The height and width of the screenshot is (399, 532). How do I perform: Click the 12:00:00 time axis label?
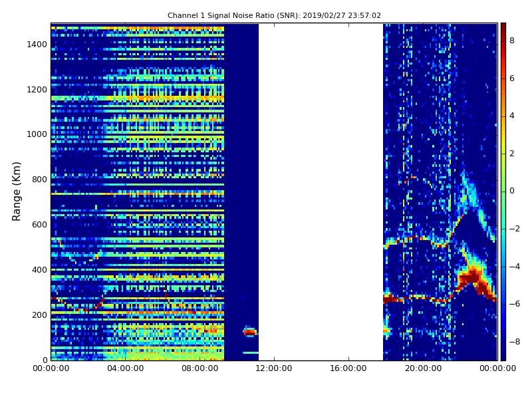tap(274, 368)
